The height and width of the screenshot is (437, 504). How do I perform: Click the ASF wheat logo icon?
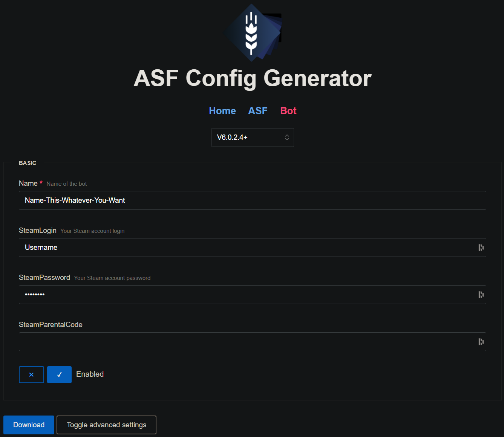252,33
